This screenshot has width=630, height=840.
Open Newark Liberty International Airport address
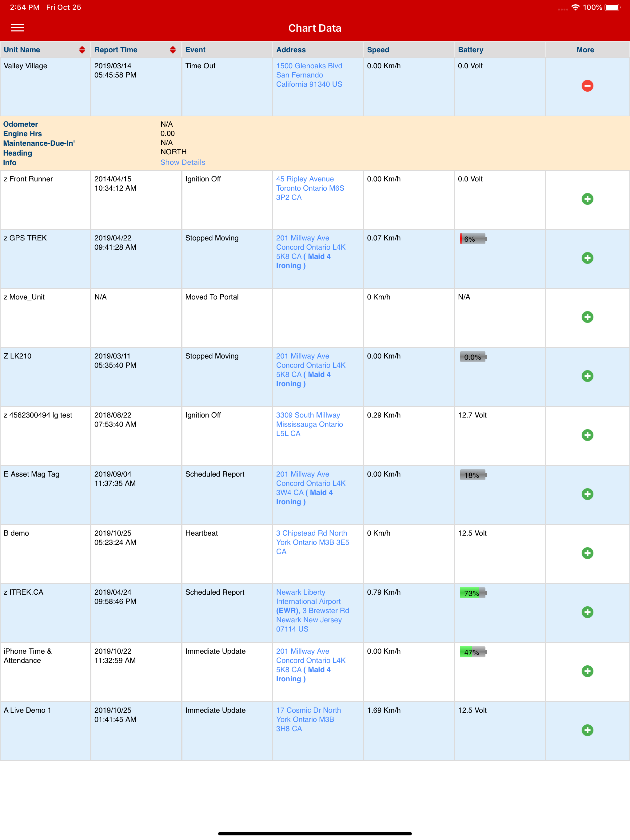click(312, 611)
